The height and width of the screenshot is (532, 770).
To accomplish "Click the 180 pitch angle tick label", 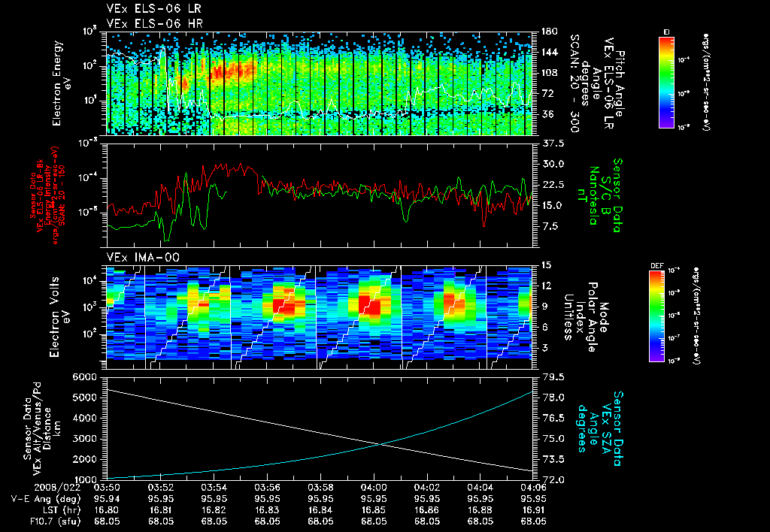I will (550, 32).
